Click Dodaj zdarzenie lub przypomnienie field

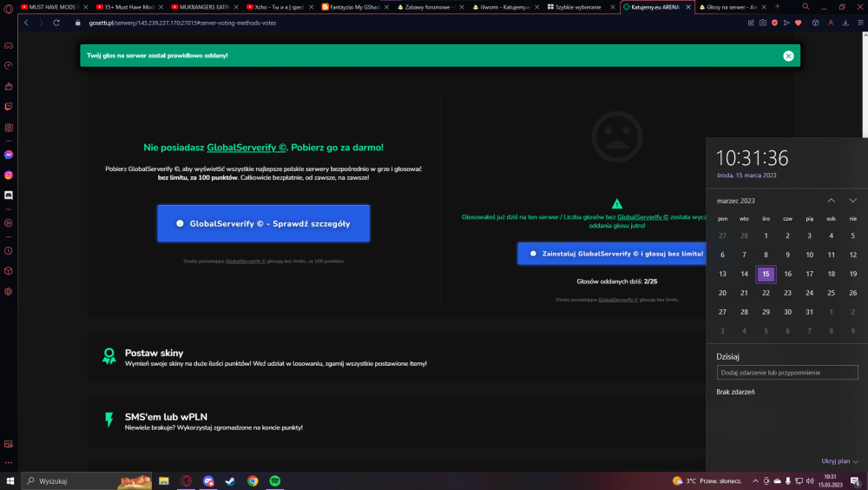tap(787, 373)
